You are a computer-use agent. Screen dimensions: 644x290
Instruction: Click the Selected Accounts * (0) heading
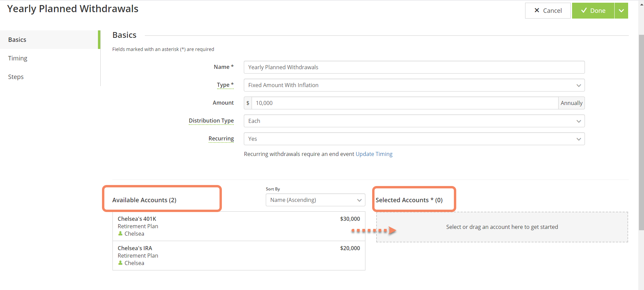pos(409,200)
